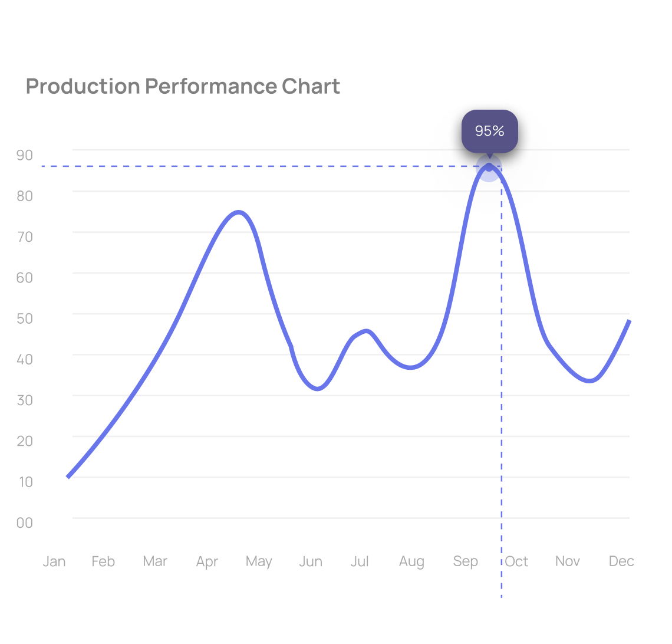Click the May month label

point(259,561)
